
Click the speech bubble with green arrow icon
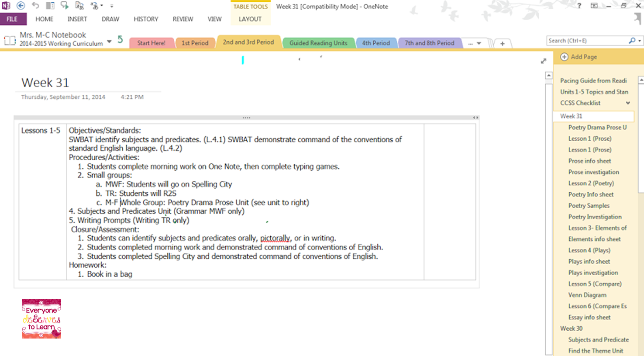tap(65, 6)
